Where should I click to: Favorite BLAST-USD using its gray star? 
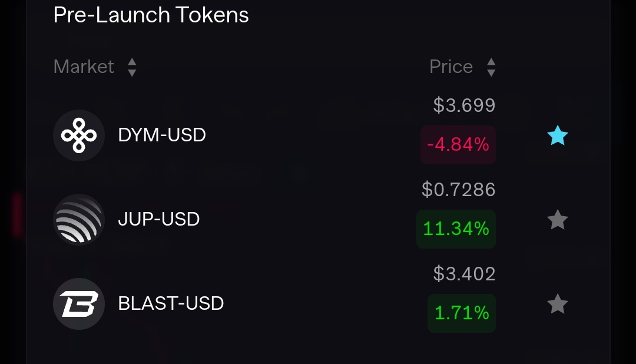point(557,304)
